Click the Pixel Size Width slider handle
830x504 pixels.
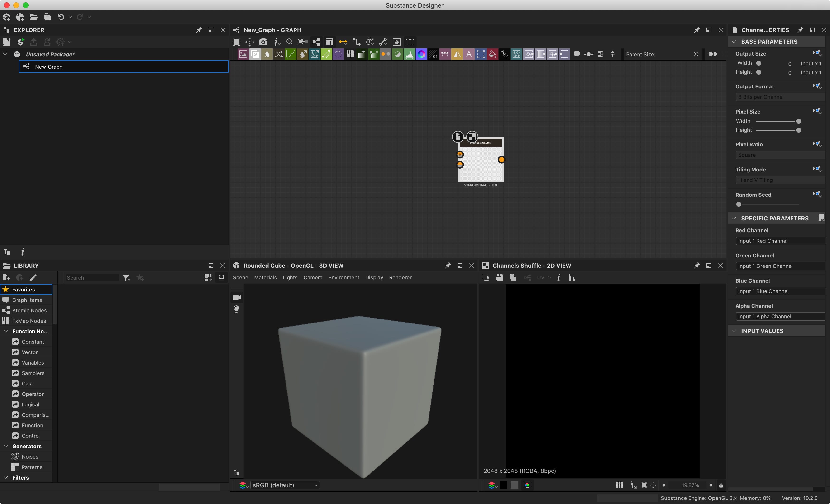798,121
